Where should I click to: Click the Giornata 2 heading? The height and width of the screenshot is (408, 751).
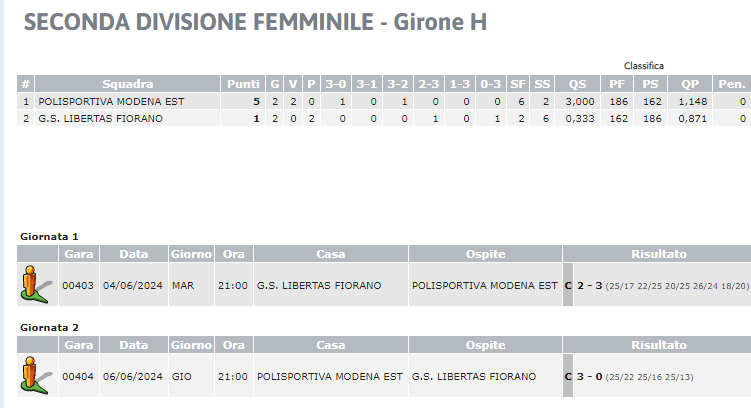(x=49, y=328)
